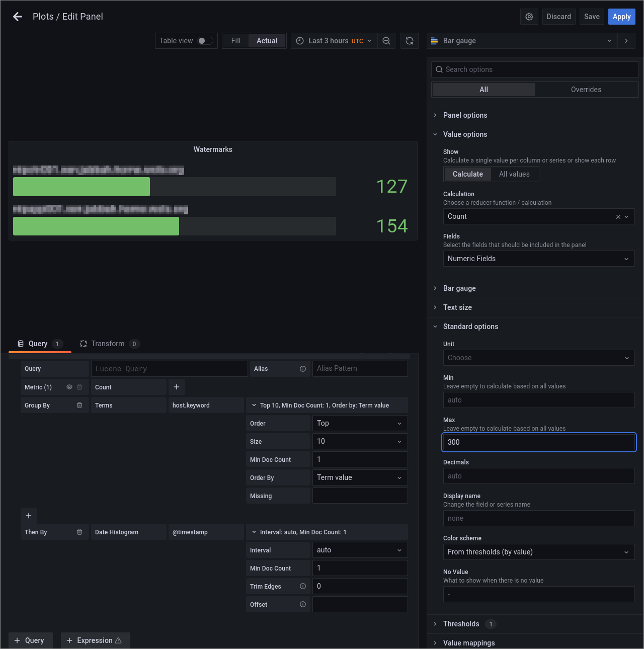Delete the Group By row

coord(79,405)
